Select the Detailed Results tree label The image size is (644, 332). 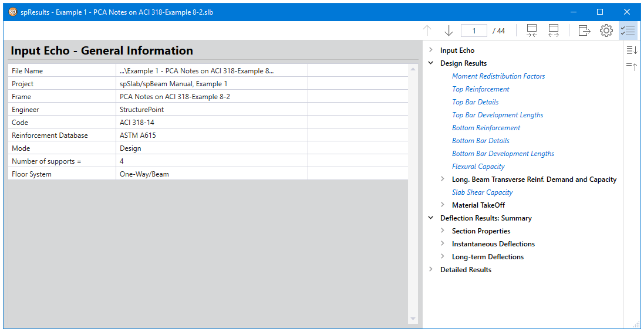pyautogui.click(x=466, y=270)
